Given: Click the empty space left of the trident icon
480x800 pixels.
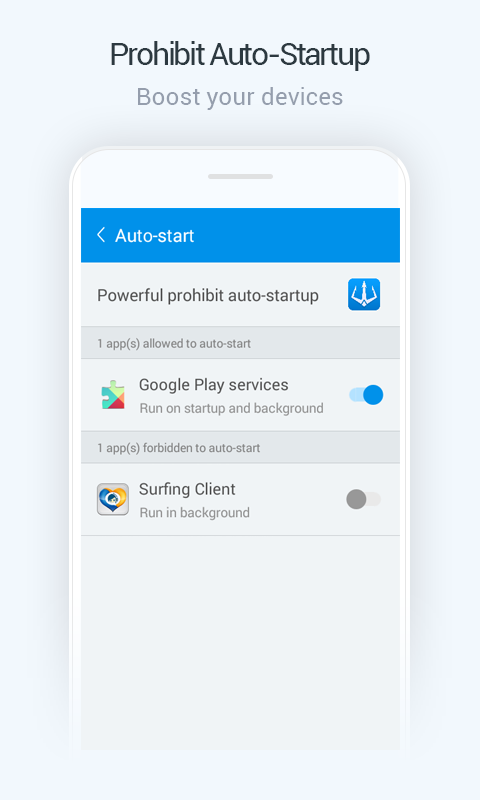Looking at the screenshot, I should click(333, 294).
